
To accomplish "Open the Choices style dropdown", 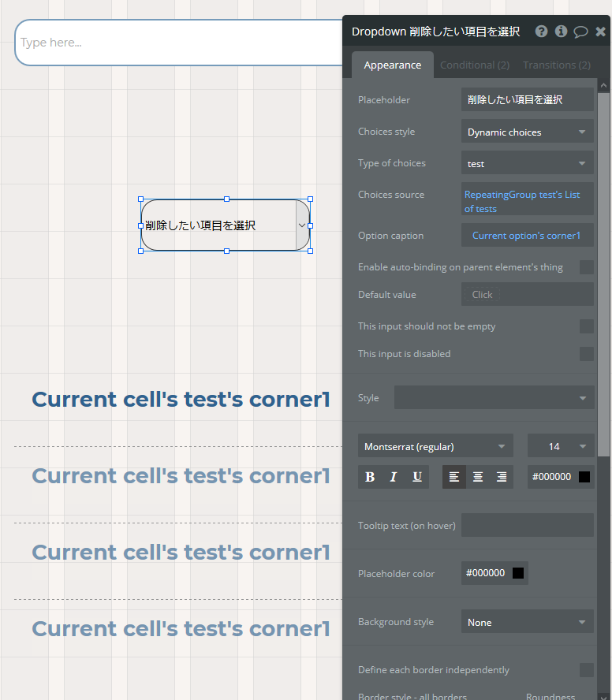I will pyautogui.click(x=527, y=132).
